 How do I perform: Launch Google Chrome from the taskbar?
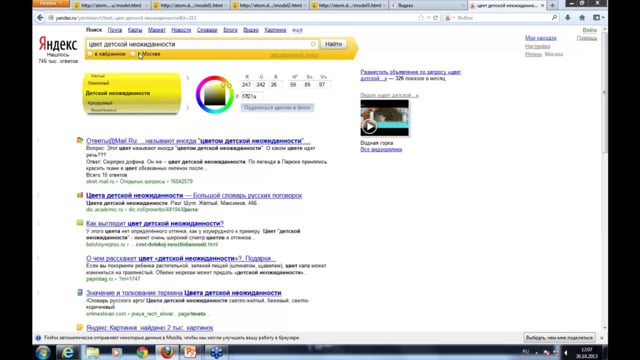142,352
